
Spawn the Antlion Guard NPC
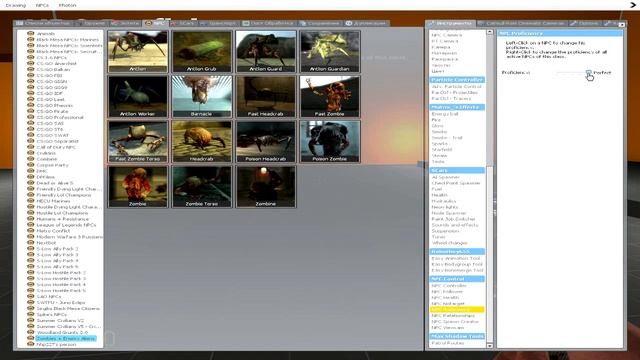click(x=266, y=51)
